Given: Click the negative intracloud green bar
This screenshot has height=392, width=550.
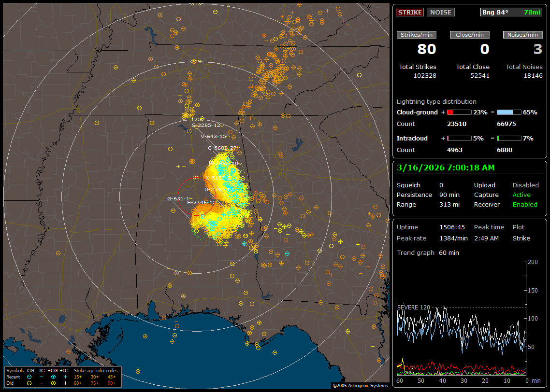Looking at the screenshot, I should click(x=509, y=138).
